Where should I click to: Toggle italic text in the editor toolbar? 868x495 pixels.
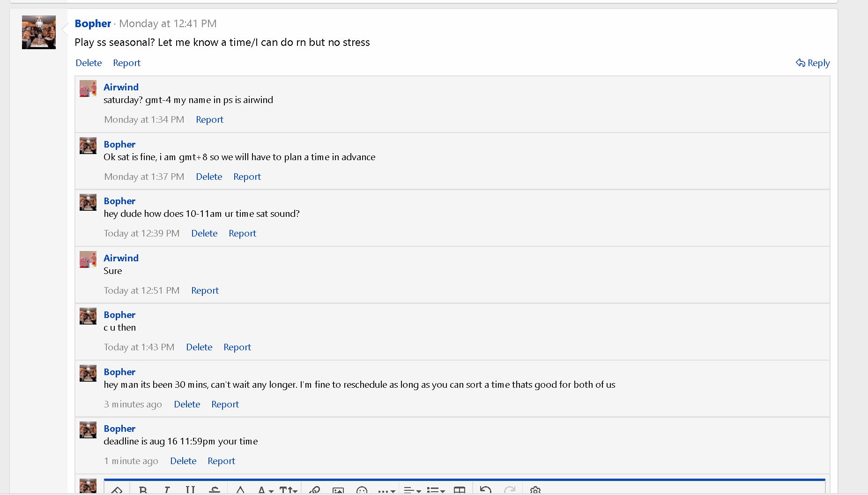pos(167,490)
